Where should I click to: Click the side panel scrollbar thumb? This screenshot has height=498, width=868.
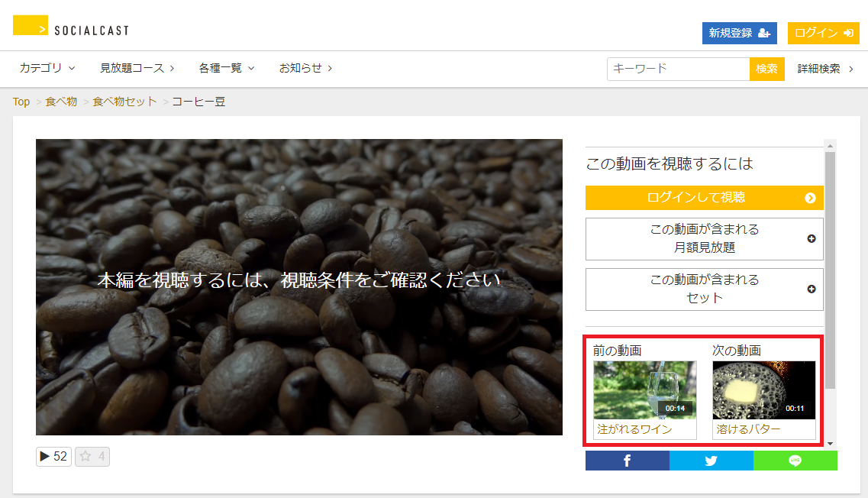(830, 270)
